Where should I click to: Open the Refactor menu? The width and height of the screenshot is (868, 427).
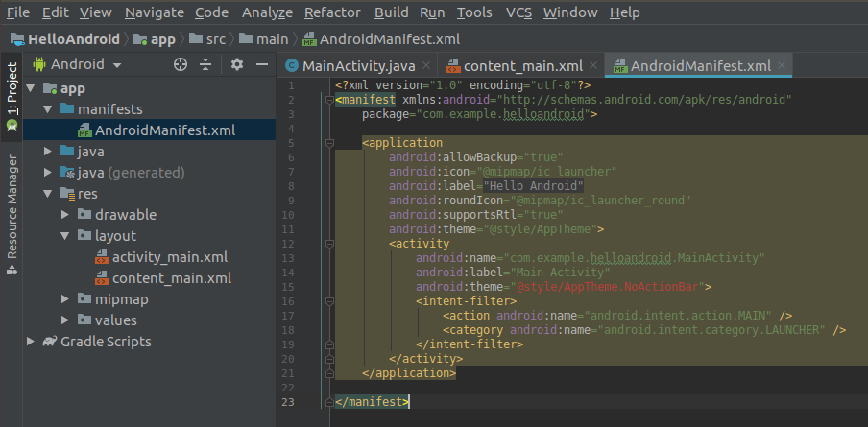pos(332,12)
